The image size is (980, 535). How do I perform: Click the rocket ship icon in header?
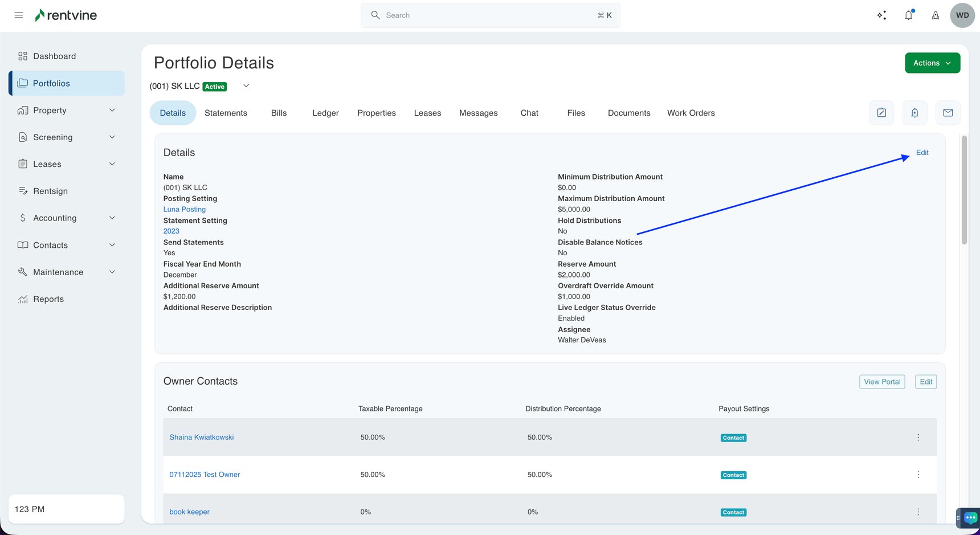[x=935, y=15]
